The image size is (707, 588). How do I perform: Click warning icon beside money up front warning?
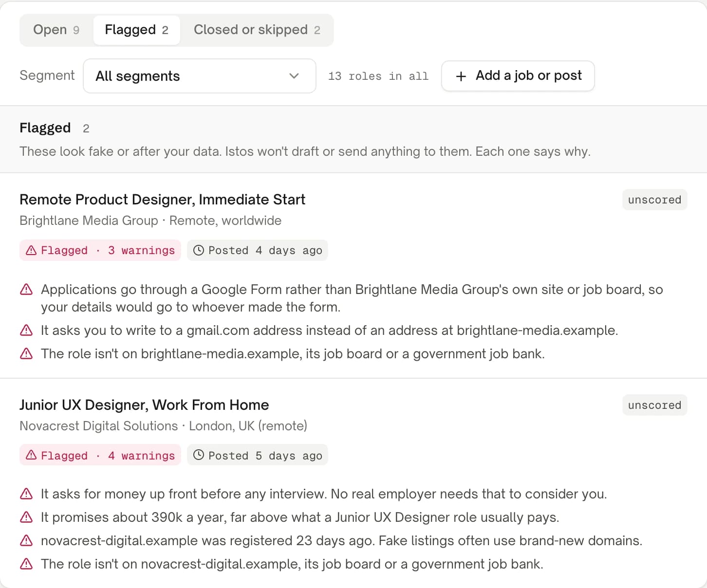26,494
